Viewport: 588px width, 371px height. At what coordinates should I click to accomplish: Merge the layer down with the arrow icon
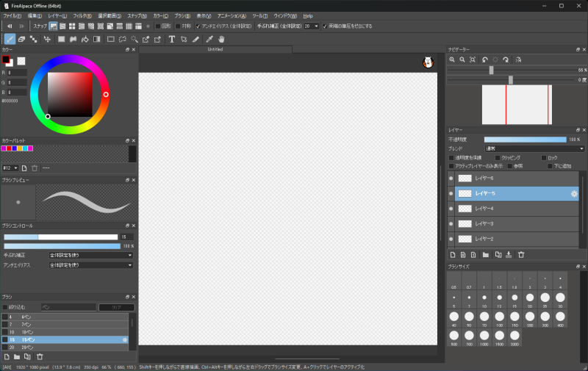(x=509, y=255)
